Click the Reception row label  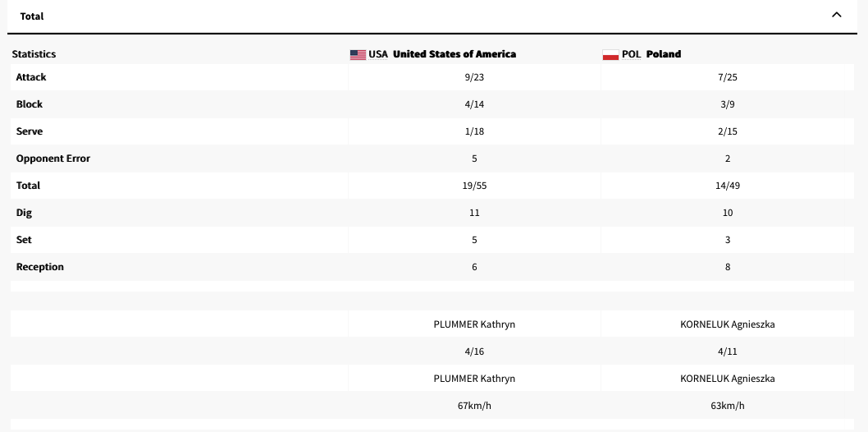(x=39, y=267)
